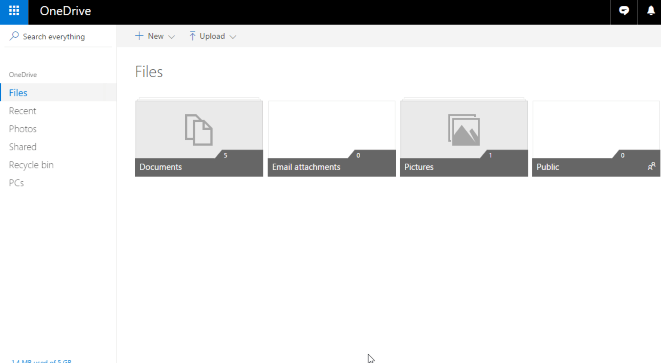Open Recycle bin in sidebar
The height and width of the screenshot is (363, 661).
(x=31, y=165)
